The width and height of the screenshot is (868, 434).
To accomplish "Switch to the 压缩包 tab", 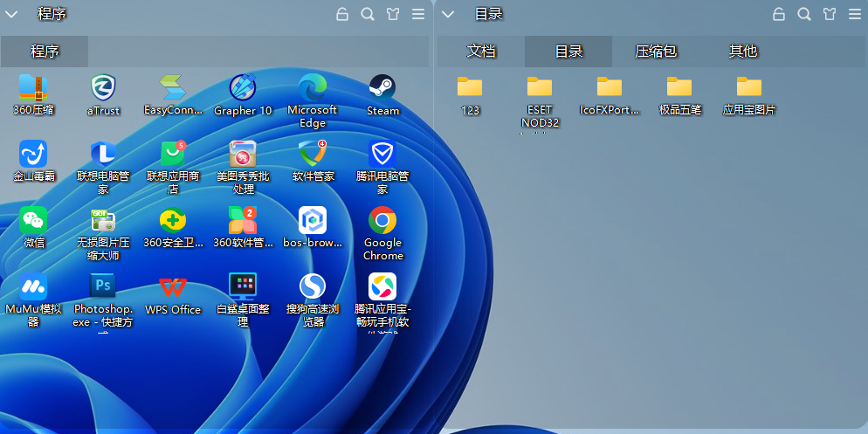I will click(656, 52).
